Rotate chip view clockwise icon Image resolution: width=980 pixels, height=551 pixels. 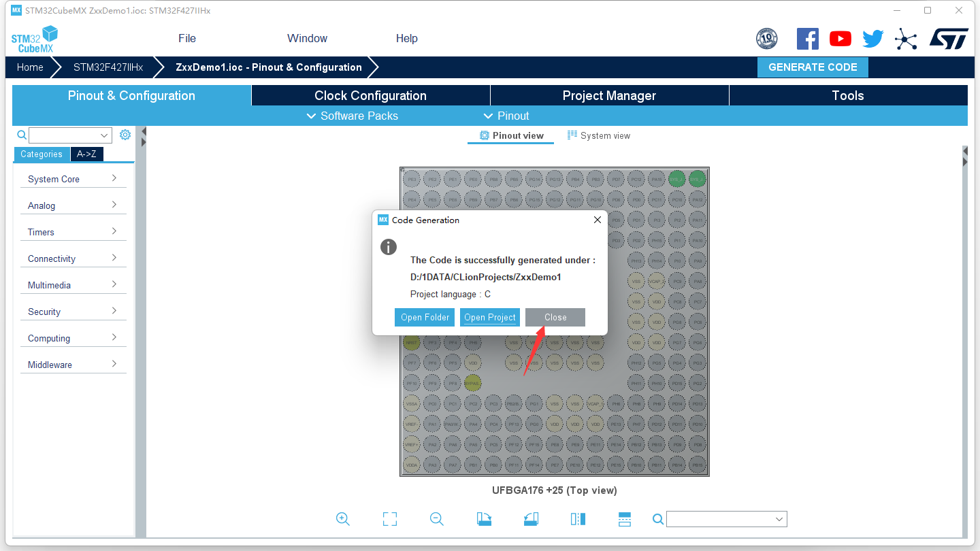484,519
